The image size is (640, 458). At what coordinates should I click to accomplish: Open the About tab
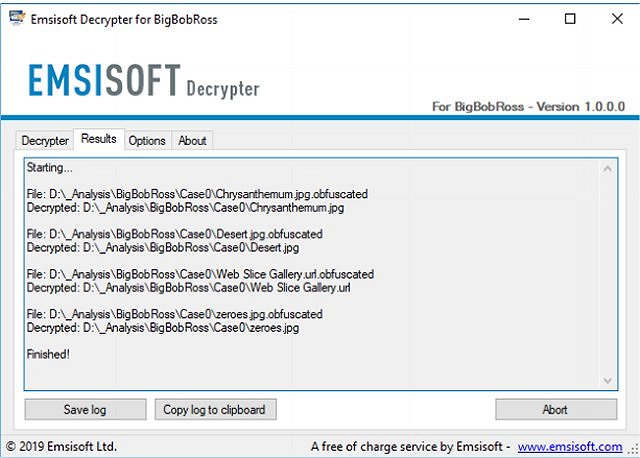pyautogui.click(x=192, y=140)
